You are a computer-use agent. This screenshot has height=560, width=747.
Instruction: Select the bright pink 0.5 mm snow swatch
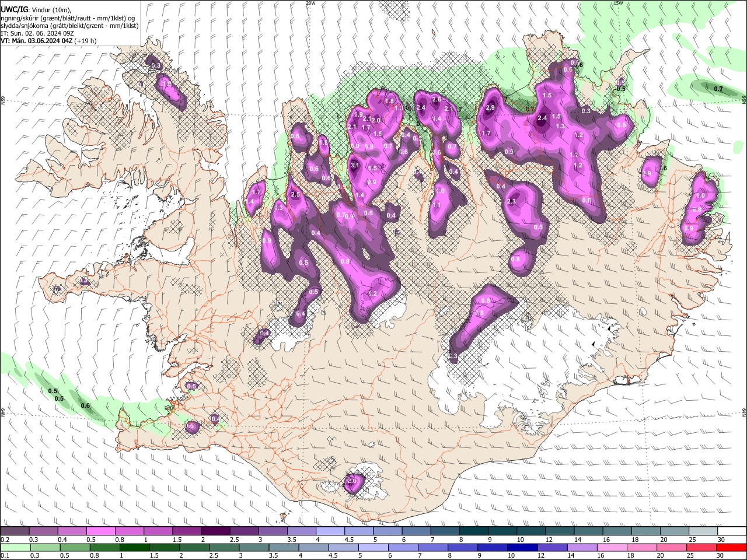click(100, 531)
